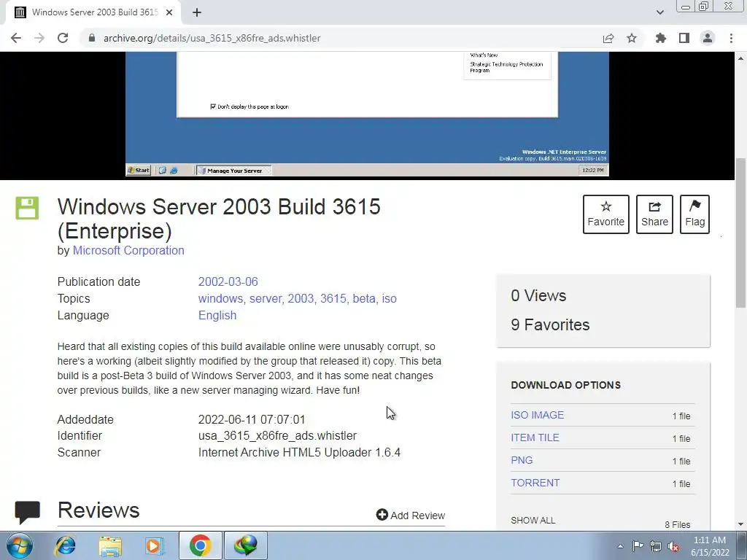Open the 2002-03-06 publication date link
Image resolution: width=747 pixels, height=560 pixels.
pos(228,282)
